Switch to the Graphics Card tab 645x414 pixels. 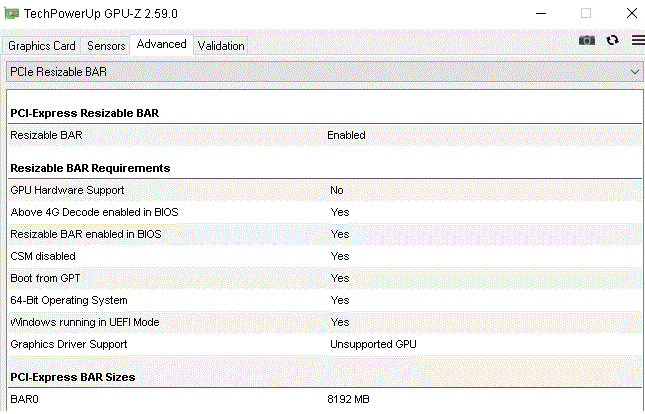pos(42,46)
